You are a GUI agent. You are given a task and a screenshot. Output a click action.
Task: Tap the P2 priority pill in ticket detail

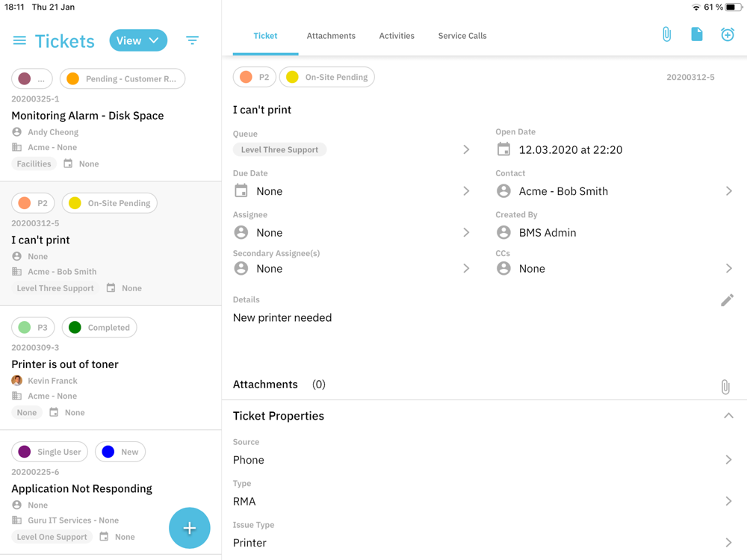[255, 77]
